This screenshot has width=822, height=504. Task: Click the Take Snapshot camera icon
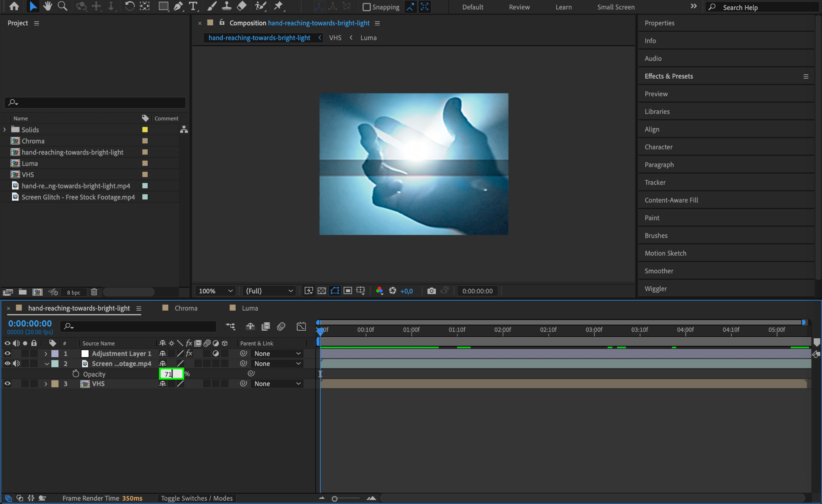431,291
